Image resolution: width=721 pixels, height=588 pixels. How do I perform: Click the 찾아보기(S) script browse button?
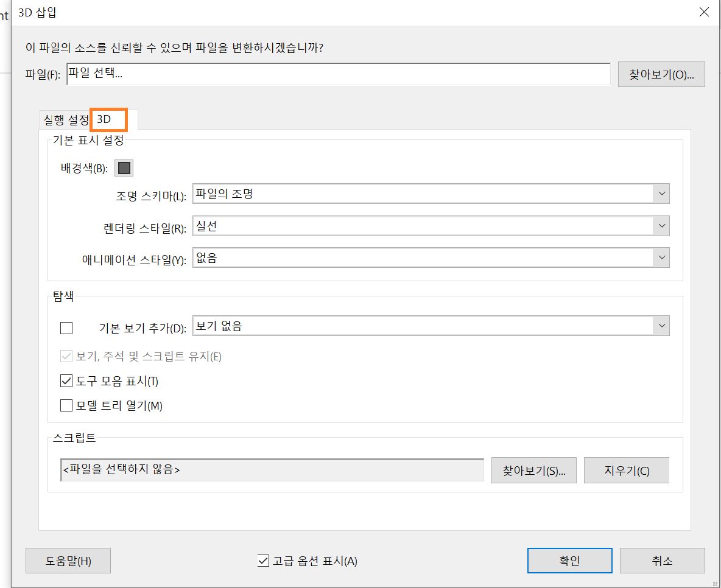click(x=534, y=470)
